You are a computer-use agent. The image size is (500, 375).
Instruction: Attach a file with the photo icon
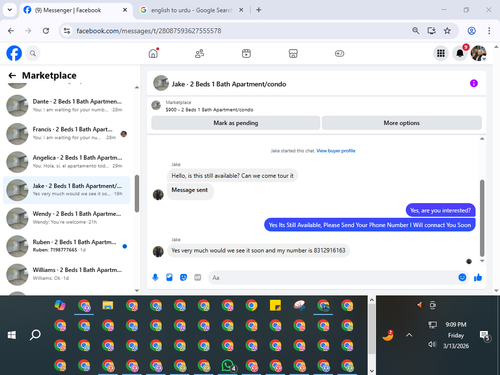click(169, 277)
